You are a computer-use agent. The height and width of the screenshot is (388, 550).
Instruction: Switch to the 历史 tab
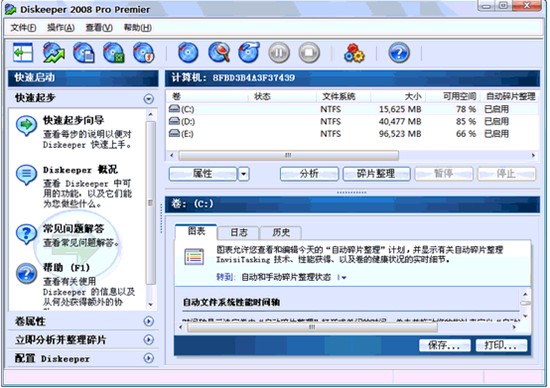[x=281, y=232]
